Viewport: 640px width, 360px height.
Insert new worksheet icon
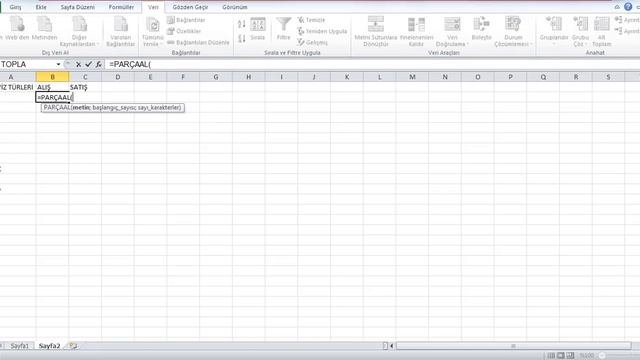tap(73, 346)
